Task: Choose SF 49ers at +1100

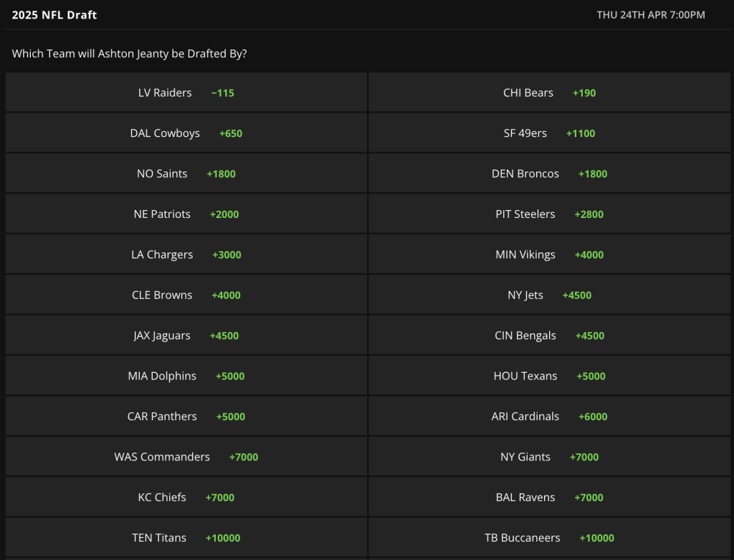Action: click(550, 133)
